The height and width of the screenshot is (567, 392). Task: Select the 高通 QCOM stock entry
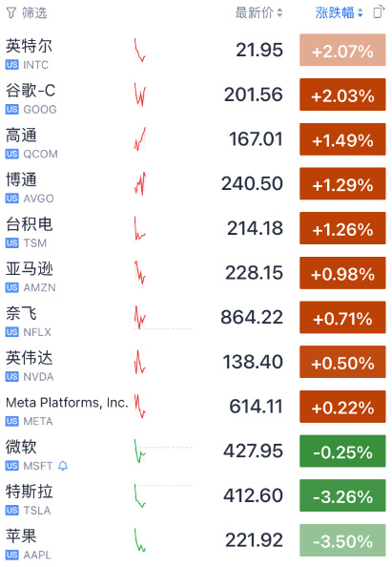pos(196,139)
